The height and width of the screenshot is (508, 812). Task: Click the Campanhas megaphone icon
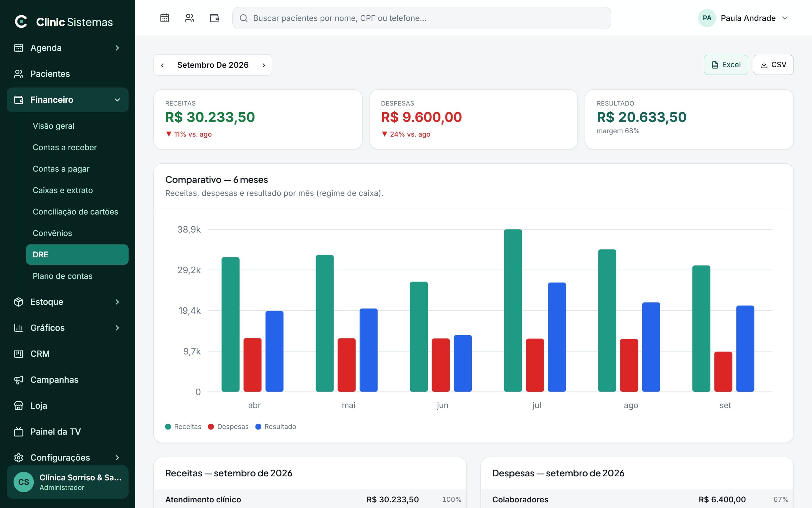(19, 380)
